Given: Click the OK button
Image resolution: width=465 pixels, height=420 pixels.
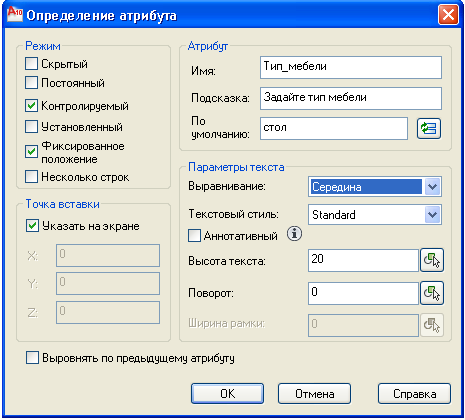Looking at the screenshot, I should pos(227,394).
